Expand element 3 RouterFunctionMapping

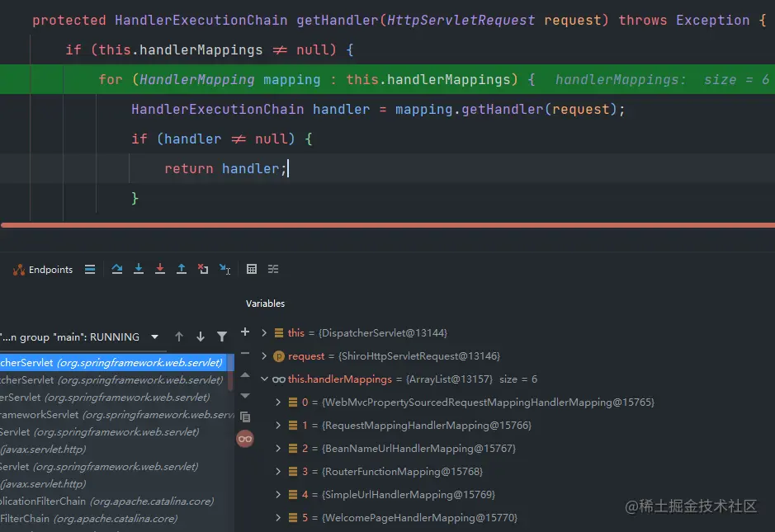tap(278, 472)
